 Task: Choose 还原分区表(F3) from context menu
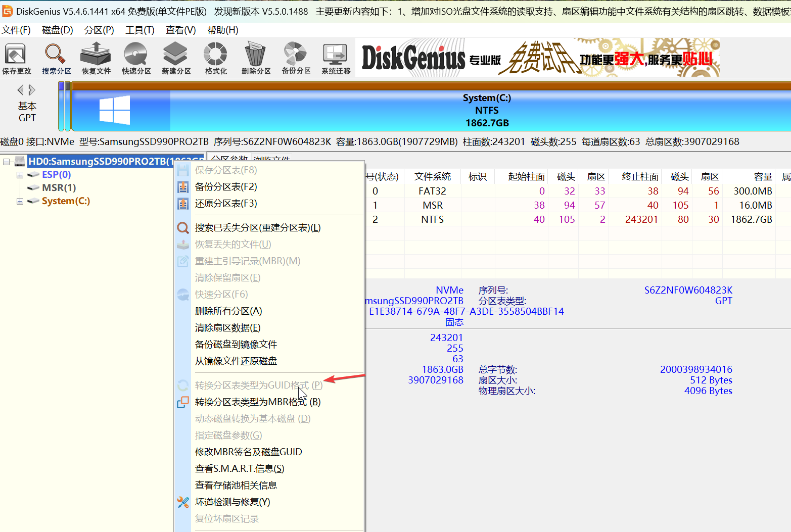[269, 204]
